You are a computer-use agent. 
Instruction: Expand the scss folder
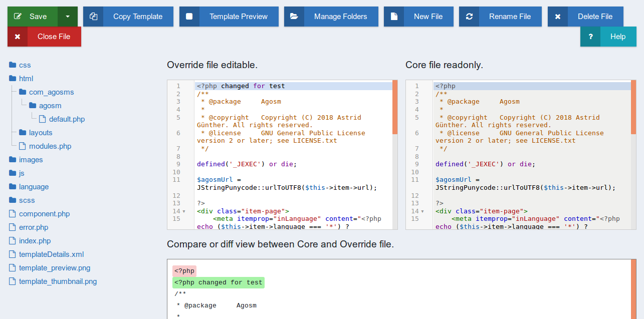coord(27,200)
